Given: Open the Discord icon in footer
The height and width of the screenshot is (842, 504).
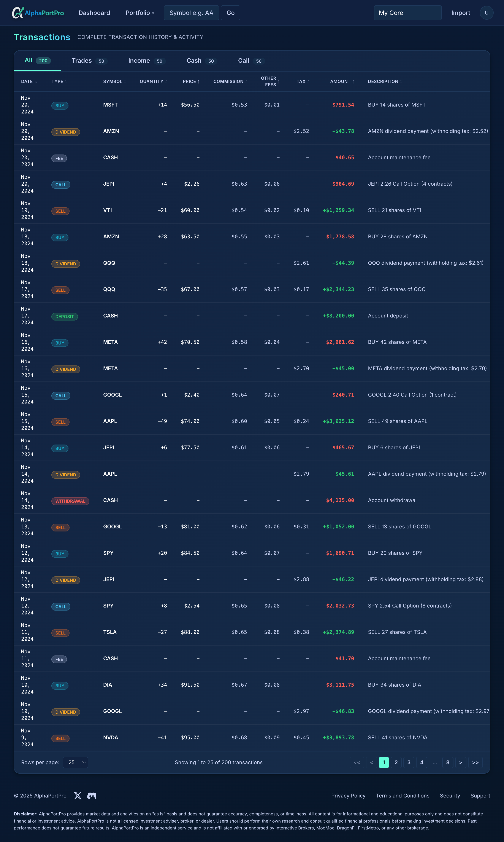Looking at the screenshot, I should coord(92,796).
